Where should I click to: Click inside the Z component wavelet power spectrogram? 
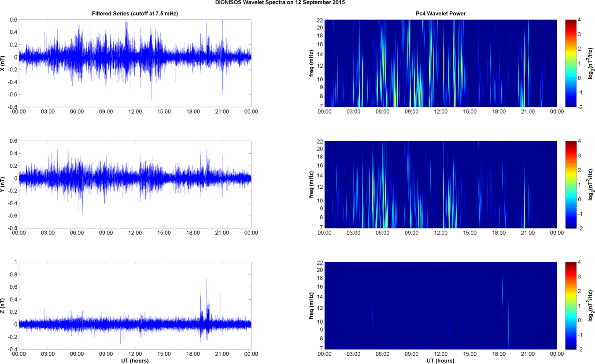pyautogui.click(x=441, y=305)
